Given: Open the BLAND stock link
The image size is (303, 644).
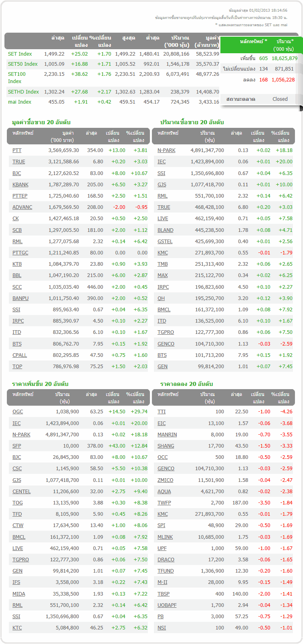Looking at the screenshot, I should 165,230.
